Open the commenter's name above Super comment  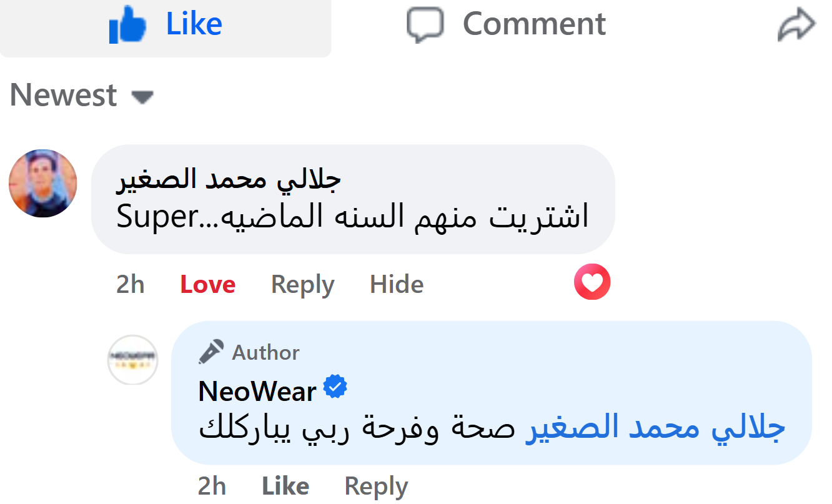[229, 180]
